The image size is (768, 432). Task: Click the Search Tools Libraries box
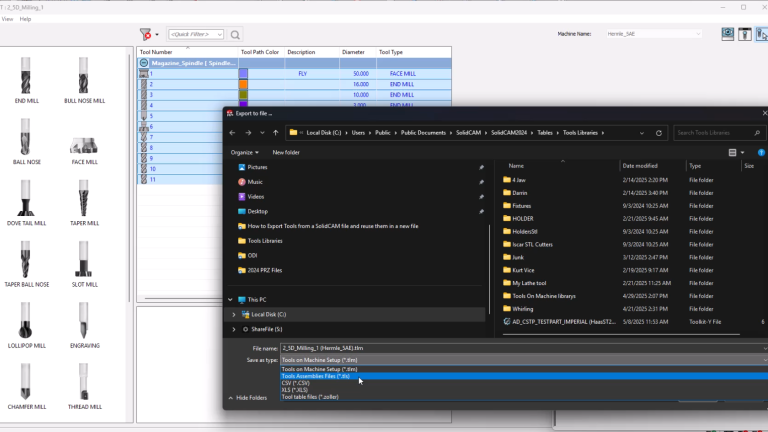pos(718,133)
